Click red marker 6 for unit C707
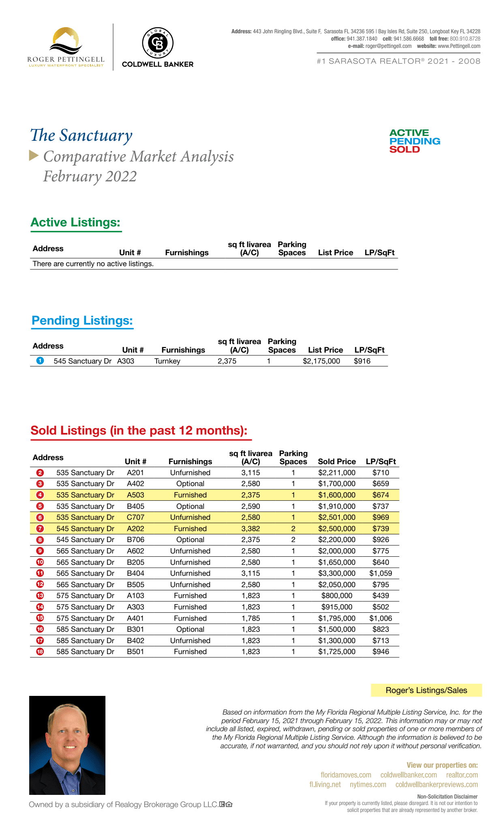Viewport: 504px width, 831px height. (40, 517)
